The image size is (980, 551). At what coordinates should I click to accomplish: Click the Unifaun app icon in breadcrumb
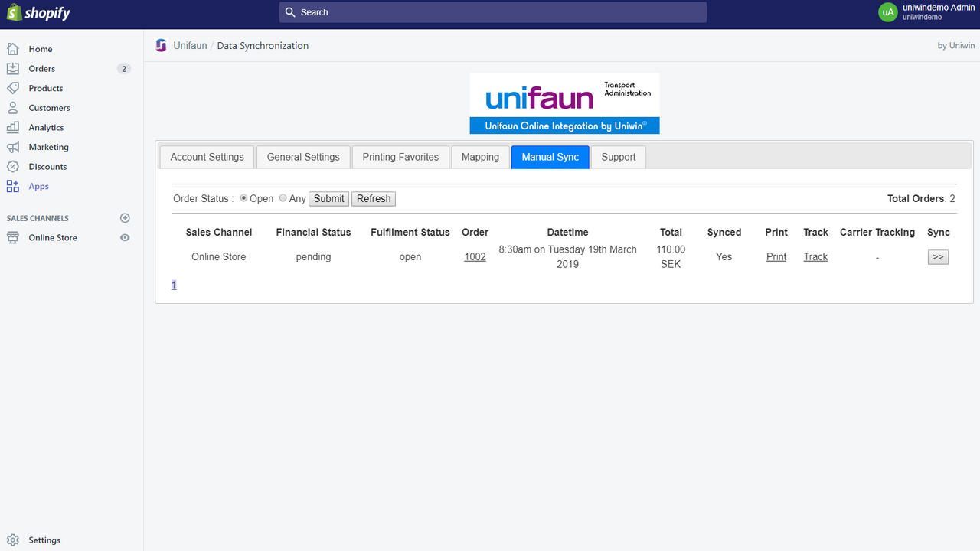pyautogui.click(x=161, y=45)
